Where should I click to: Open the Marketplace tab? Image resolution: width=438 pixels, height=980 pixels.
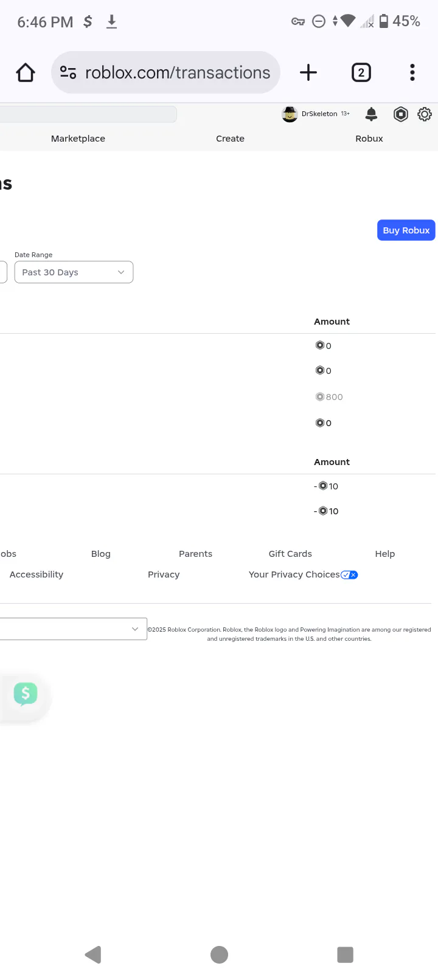pyautogui.click(x=78, y=139)
